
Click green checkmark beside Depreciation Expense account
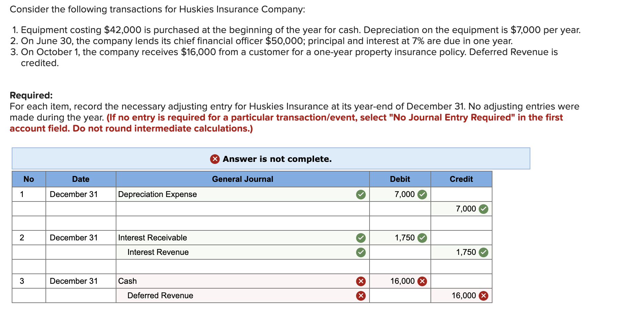tap(361, 195)
